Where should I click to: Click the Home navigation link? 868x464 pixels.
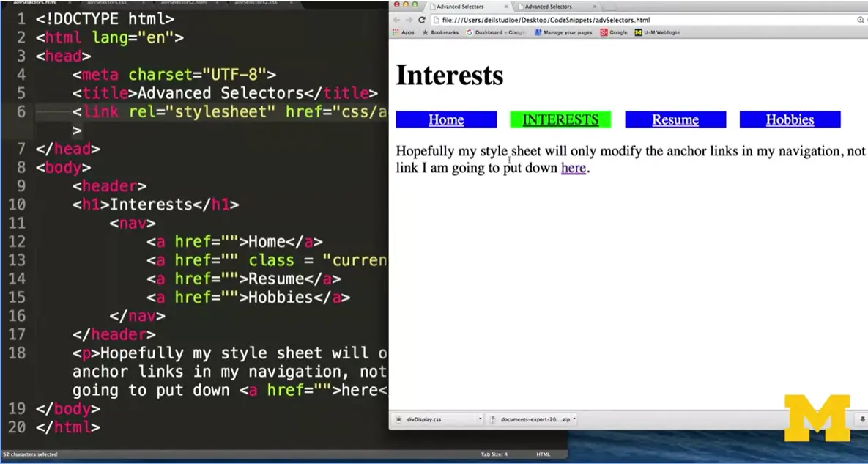(446, 120)
